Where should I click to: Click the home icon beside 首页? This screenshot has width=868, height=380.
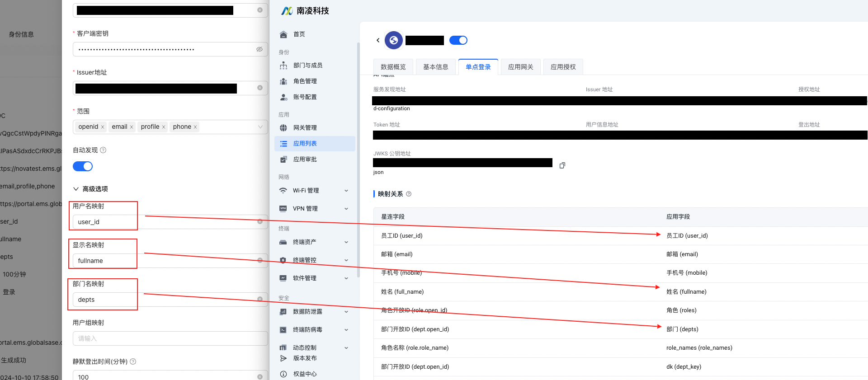tap(283, 34)
